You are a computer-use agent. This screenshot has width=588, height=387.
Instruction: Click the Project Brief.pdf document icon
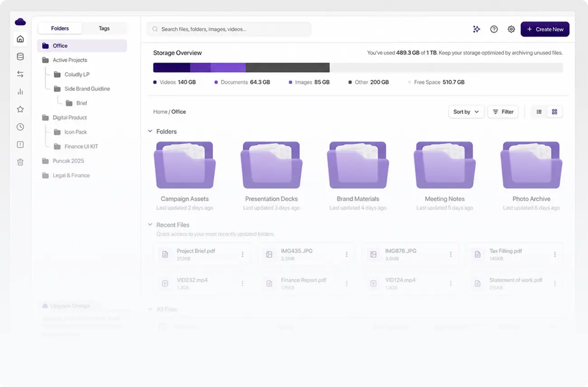(x=165, y=254)
